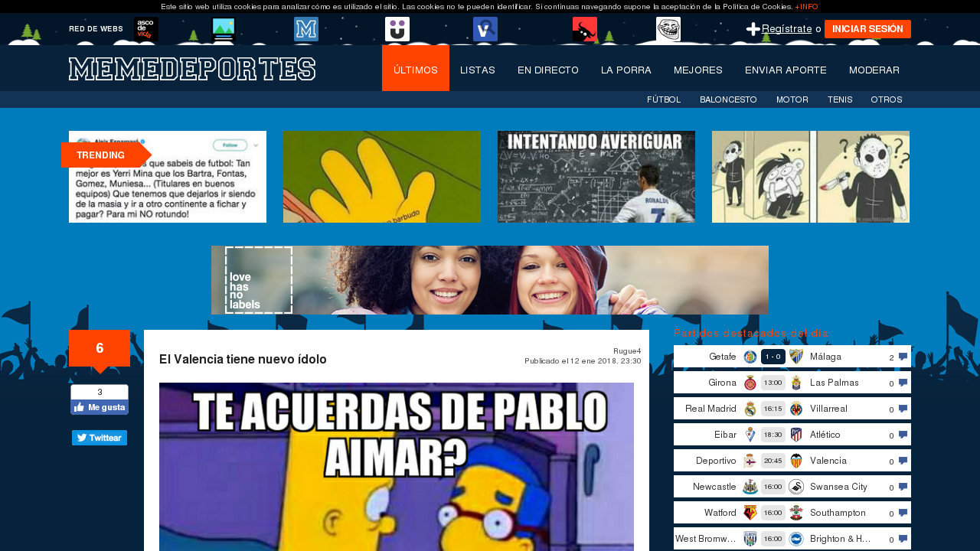Open comments for Girona vs Las Palmas

coord(903,383)
